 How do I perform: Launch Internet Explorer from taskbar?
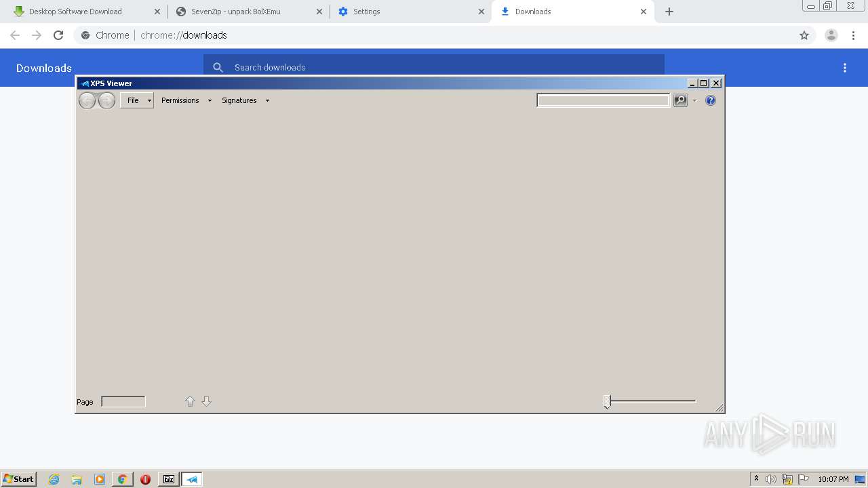coord(54,479)
